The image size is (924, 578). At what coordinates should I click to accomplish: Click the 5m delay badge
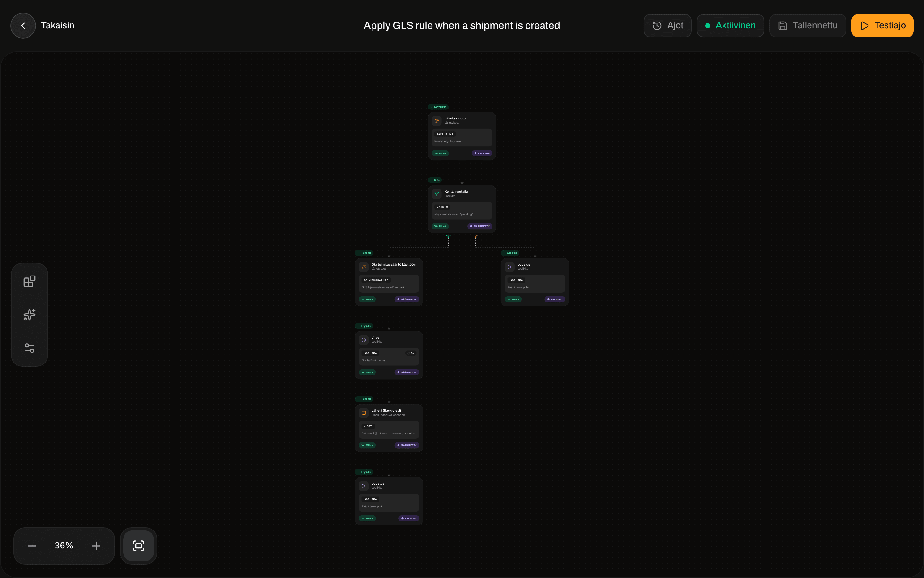tap(411, 353)
